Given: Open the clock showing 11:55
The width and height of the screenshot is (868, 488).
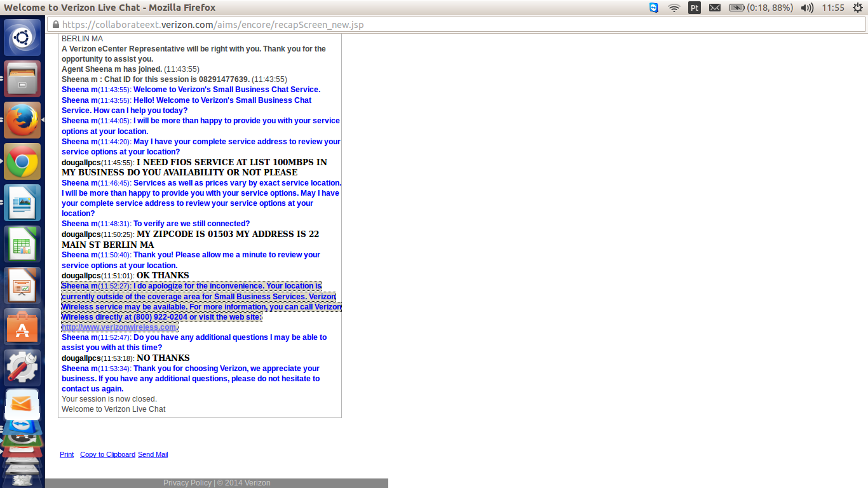Looking at the screenshot, I should 832,8.
